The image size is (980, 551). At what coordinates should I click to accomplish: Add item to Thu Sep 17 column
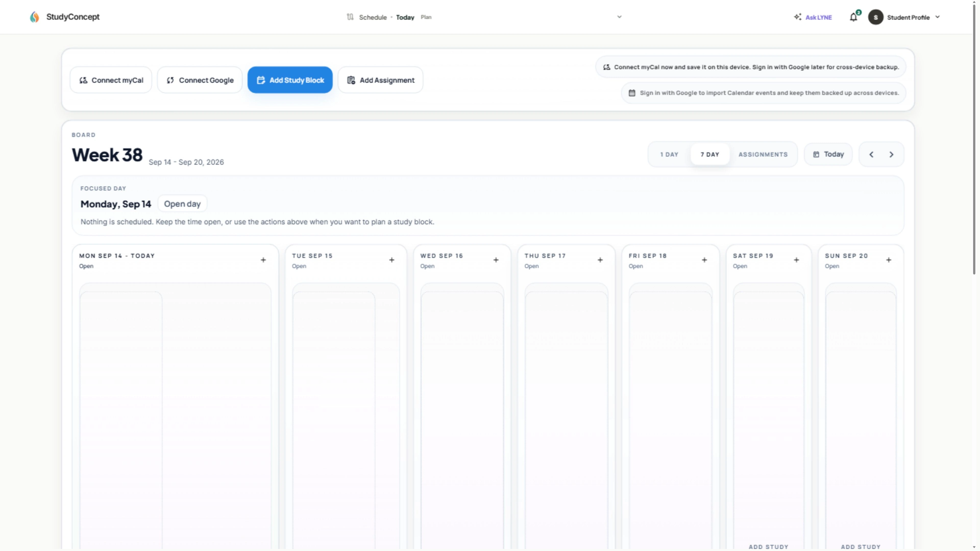[600, 260]
